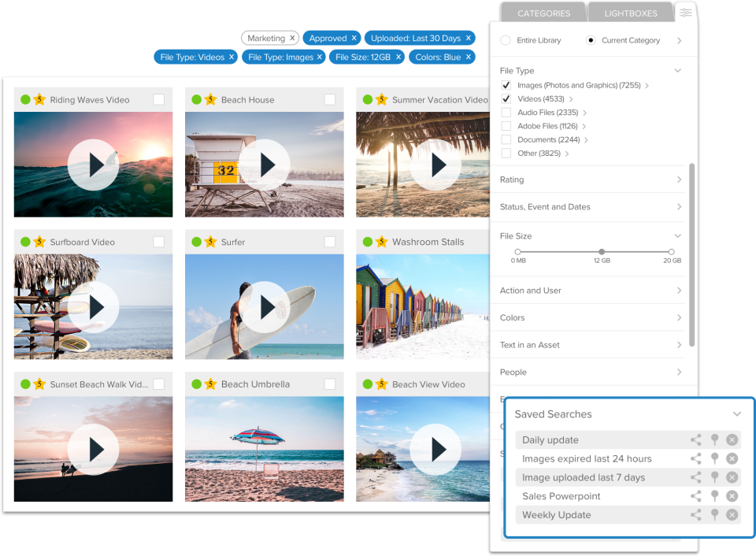Enable the Audio Files checkbox

(x=506, y=113)
